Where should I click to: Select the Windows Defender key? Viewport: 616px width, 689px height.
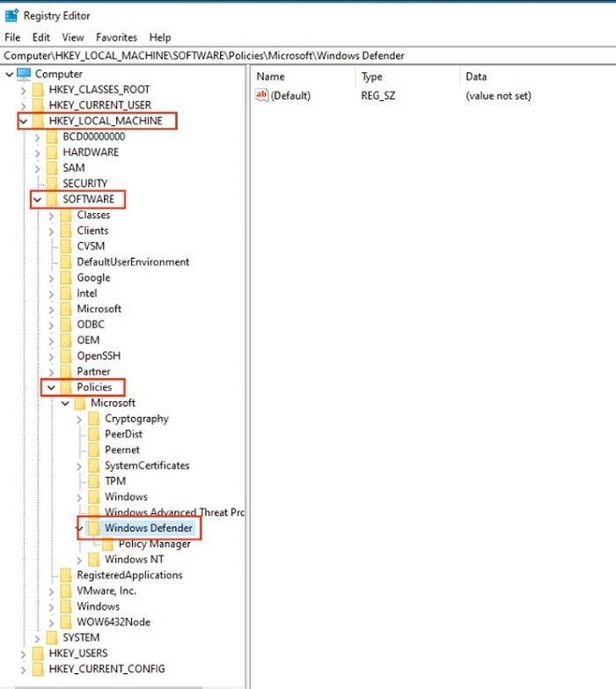[x=147, y=528]
